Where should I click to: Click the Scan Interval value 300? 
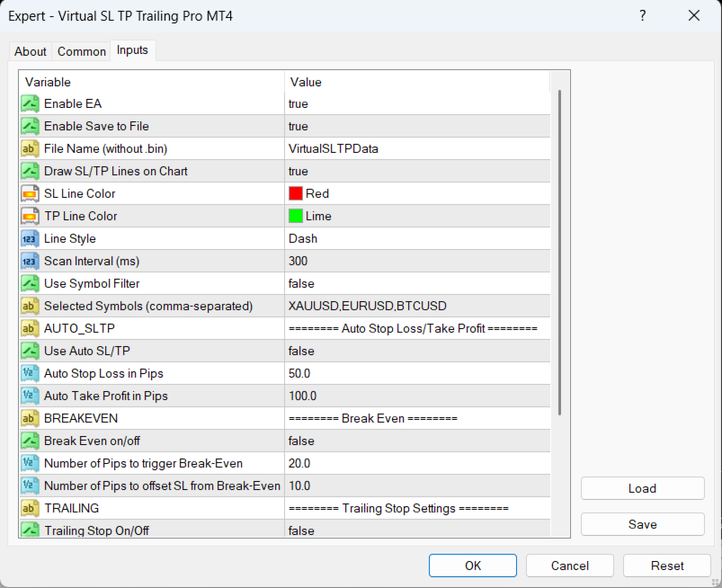(x=298, y=261)
